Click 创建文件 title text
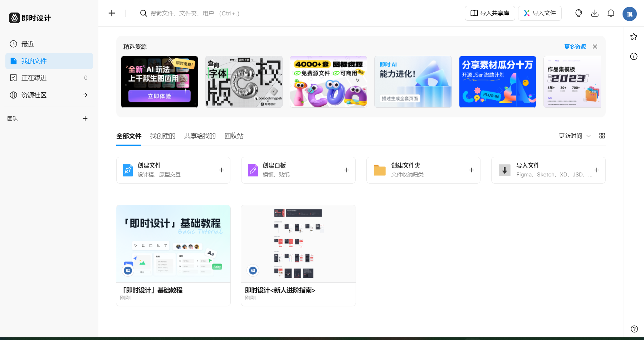The image size is (644, 340). tap(149, 165)
